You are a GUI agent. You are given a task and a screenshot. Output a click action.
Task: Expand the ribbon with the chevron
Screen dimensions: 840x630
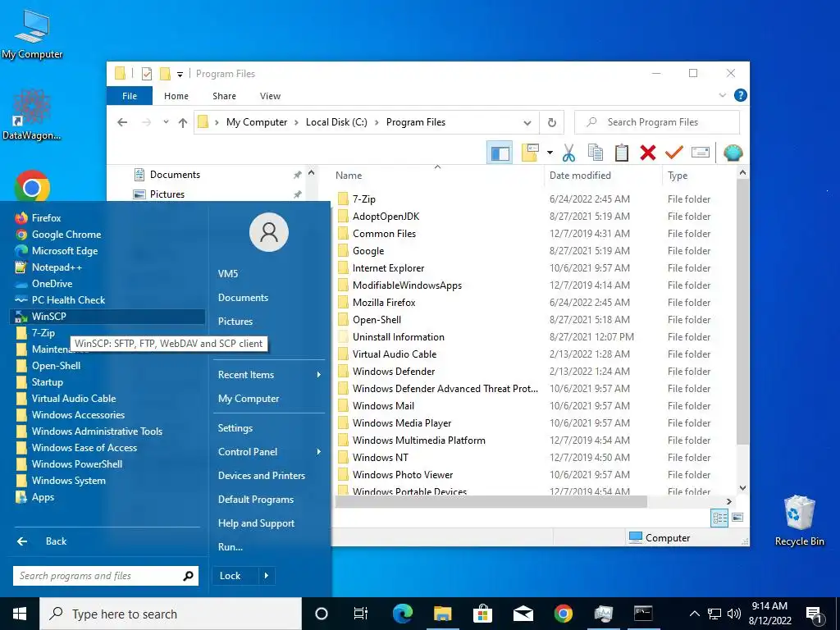(722, 95)
